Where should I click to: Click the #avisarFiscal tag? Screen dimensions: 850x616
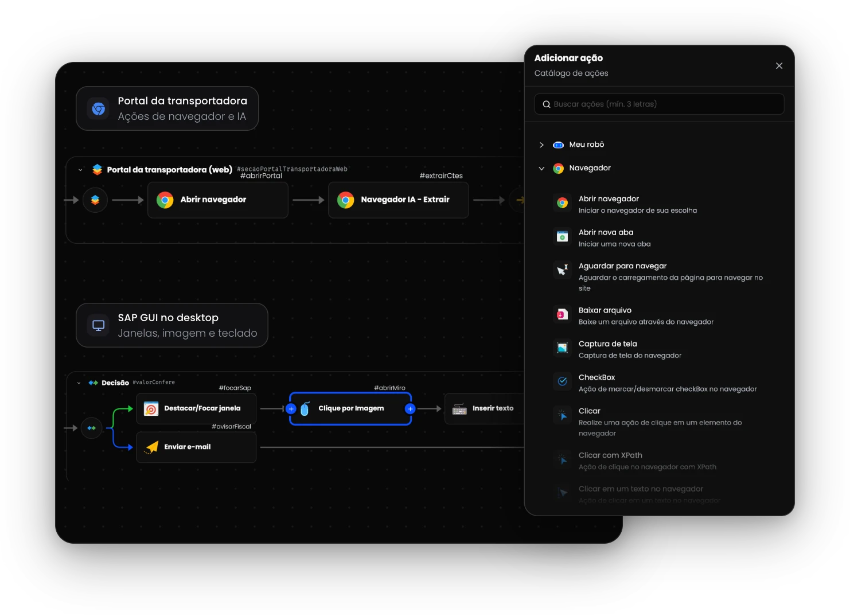tap(231, 426)
